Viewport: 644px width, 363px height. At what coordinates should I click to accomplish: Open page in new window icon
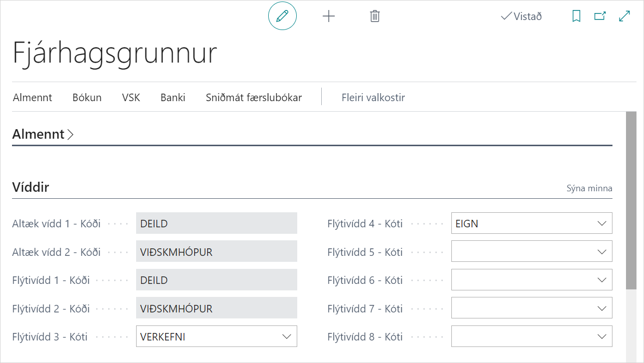599,17
